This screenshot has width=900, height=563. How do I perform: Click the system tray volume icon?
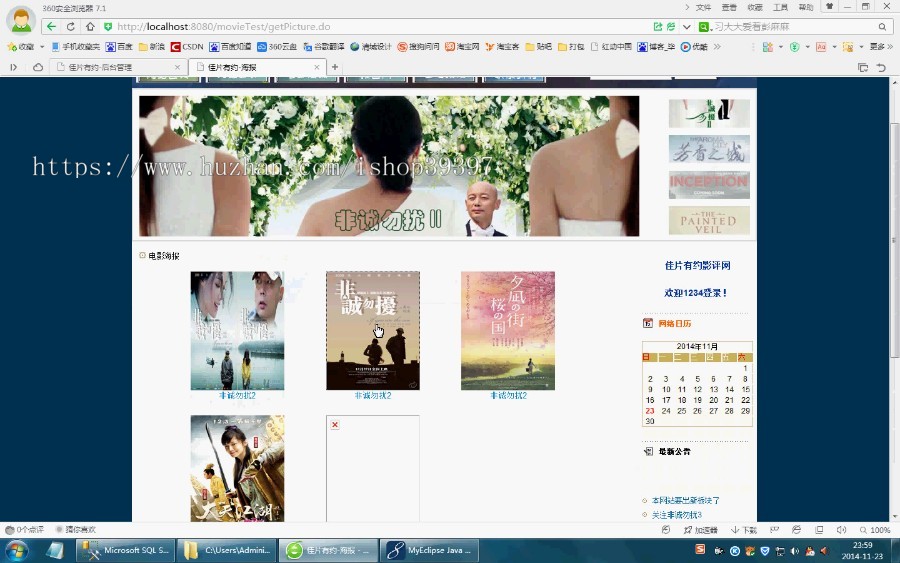coord(795,551)
